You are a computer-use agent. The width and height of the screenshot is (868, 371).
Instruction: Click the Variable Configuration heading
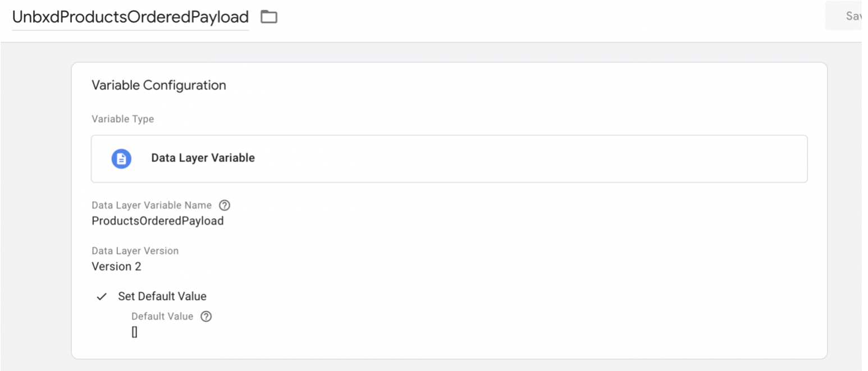(x=159, y=85)
